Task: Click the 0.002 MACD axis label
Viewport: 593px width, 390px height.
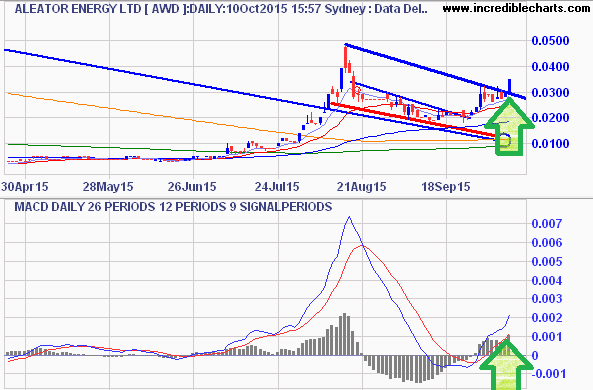Action: pos(547,318)
